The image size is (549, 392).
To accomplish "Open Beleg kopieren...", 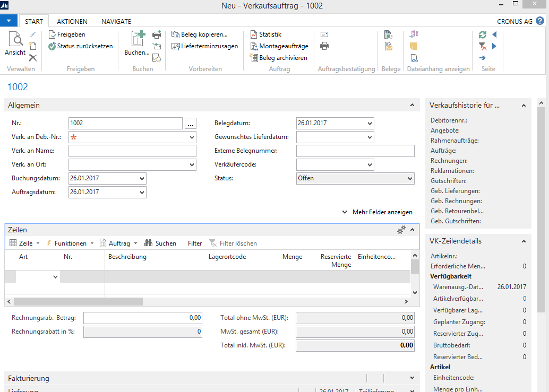I will [x=199, y=34].
